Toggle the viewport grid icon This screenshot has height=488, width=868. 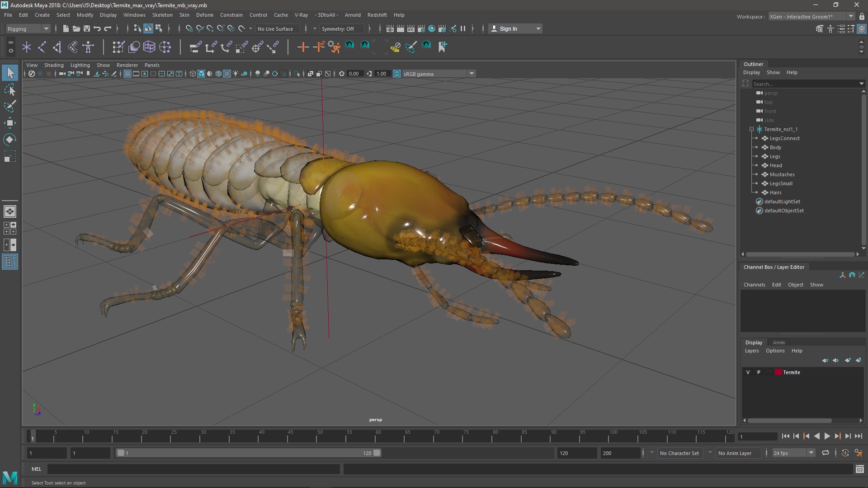pos(127,74)
